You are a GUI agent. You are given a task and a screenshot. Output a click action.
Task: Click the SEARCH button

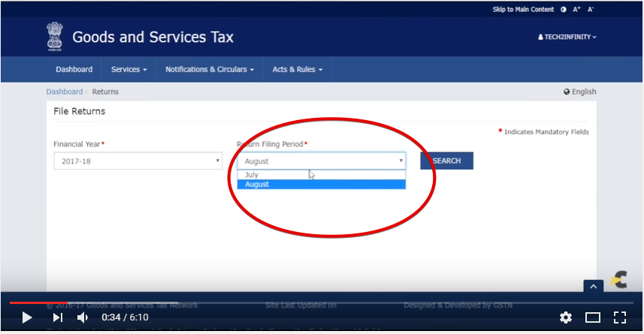[446, 161]
